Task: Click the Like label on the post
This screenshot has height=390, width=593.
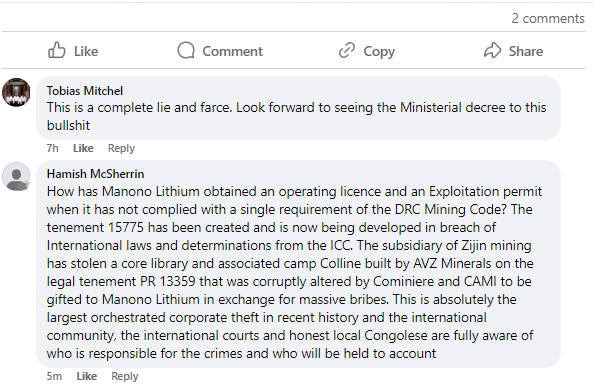Action: [86, 51]
